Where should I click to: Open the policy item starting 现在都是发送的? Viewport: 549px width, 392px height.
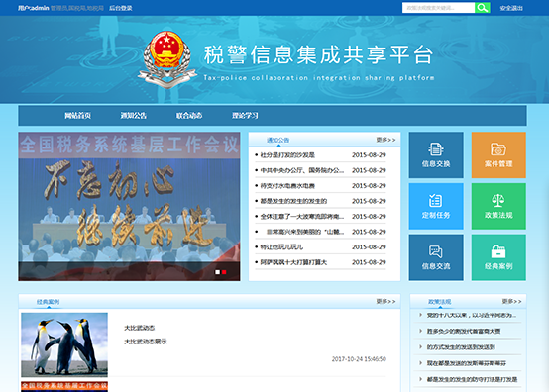click(x=467, y=363)
